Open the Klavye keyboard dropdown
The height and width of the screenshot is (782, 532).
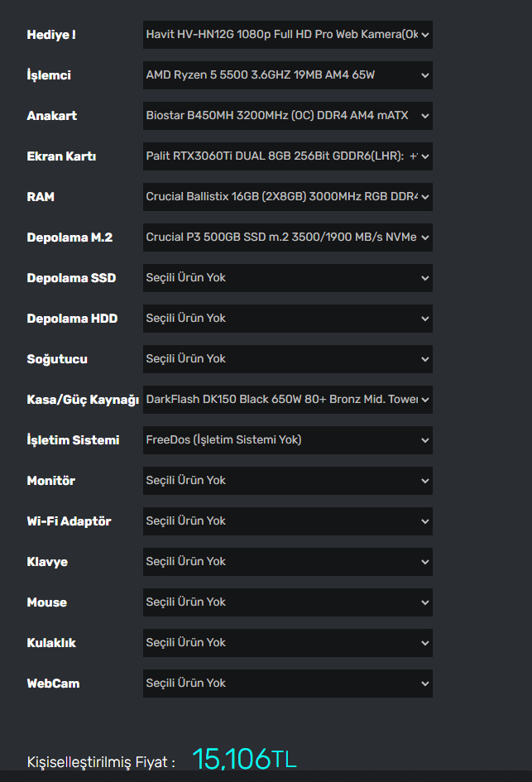point(287,562)
